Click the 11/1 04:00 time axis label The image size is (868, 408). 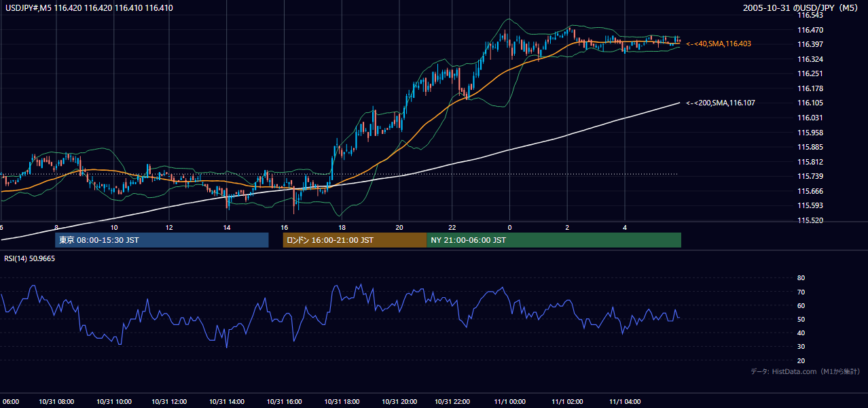coord(623,401)
